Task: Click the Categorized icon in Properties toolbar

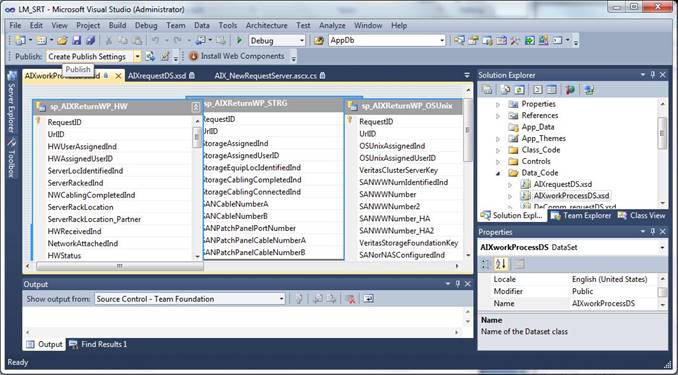Action: [x=486, y=264]
